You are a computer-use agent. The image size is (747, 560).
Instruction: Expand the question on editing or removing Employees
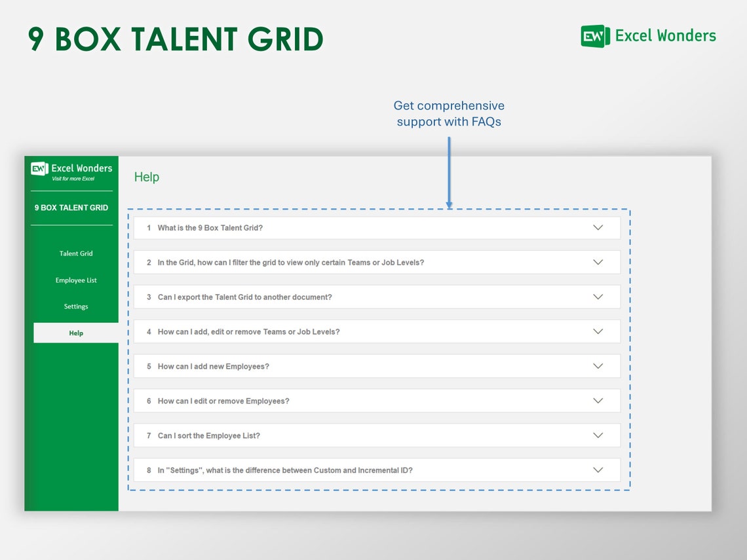click(377, 400)
